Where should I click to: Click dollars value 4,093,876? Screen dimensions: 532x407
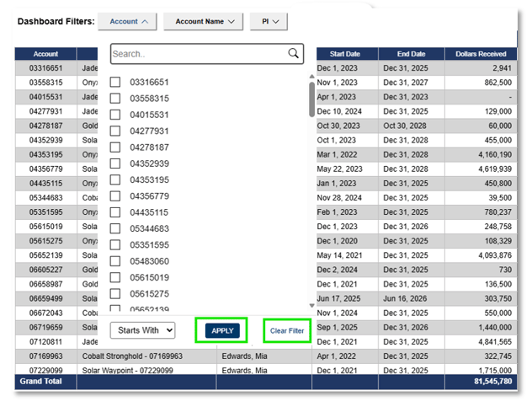(495, 255)
